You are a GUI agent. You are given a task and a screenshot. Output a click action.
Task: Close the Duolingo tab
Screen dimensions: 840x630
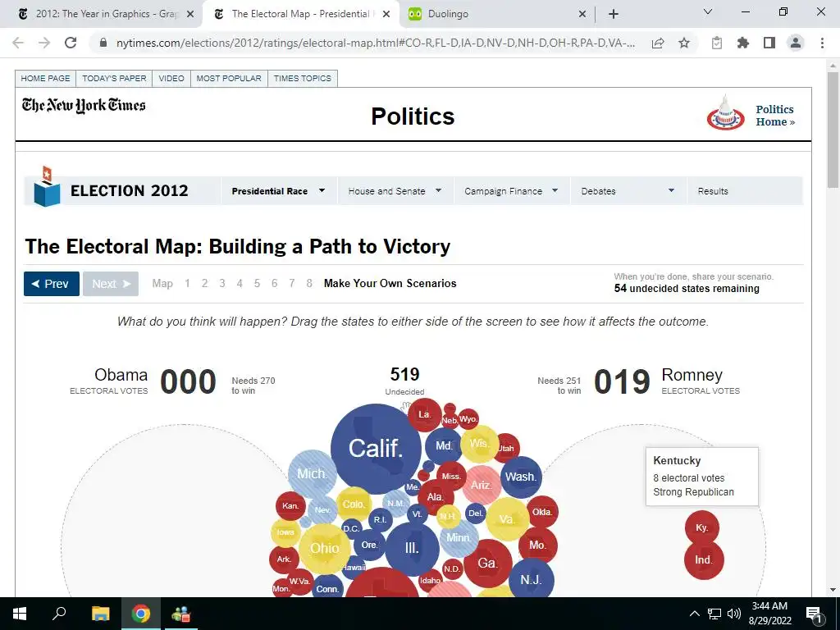582,14
